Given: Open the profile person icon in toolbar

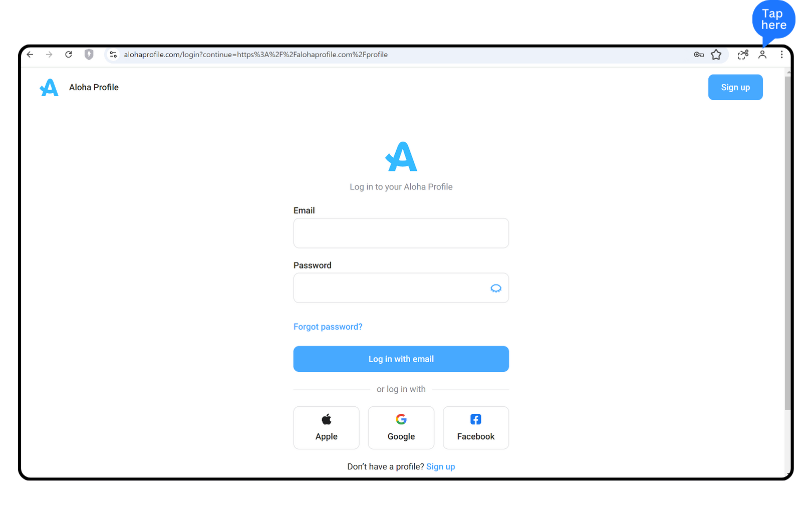Looking at the screenshot, I should [762, 55].
